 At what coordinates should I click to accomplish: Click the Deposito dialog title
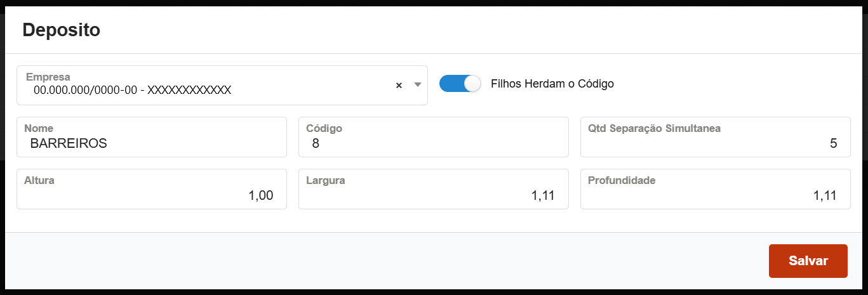(x=62, y=30)
